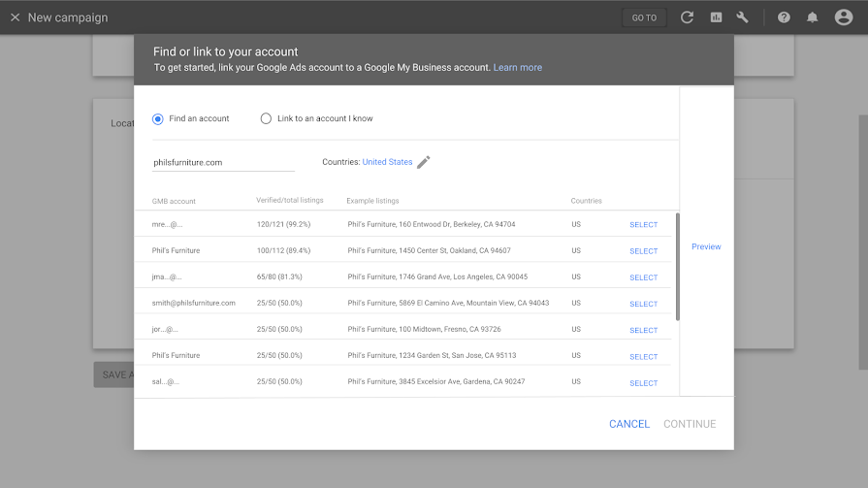This screenshot has width=868, height=488.
Task: Select the Find an account radio option
Action: 158,118
